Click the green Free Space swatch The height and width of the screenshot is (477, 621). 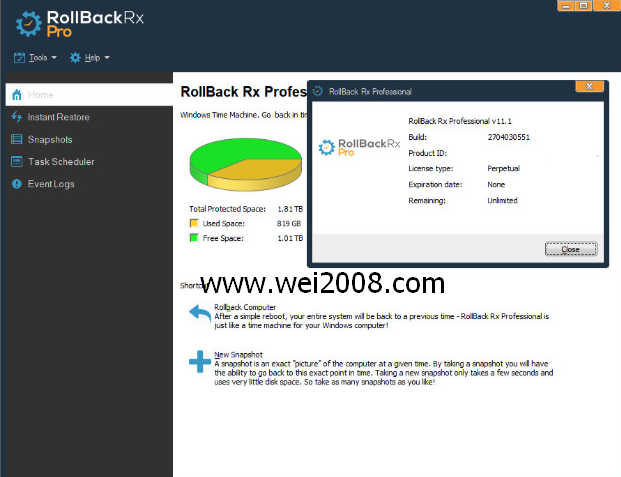[x=194, y=238]
